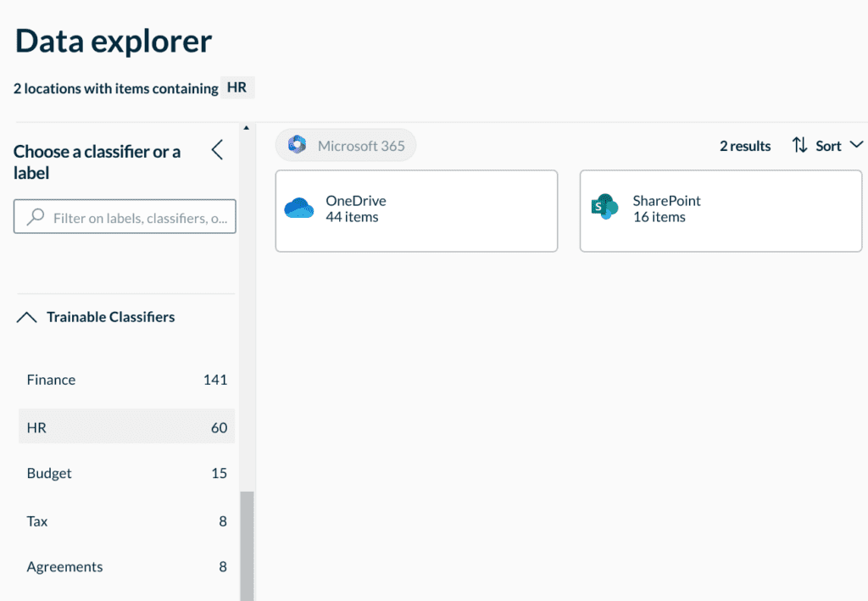
Task: Click the sort arrows icon
Action: 799,146
